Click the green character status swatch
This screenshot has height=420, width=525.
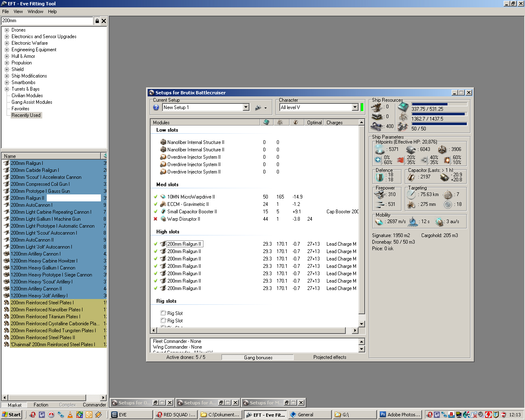click(x=362, y=107)
